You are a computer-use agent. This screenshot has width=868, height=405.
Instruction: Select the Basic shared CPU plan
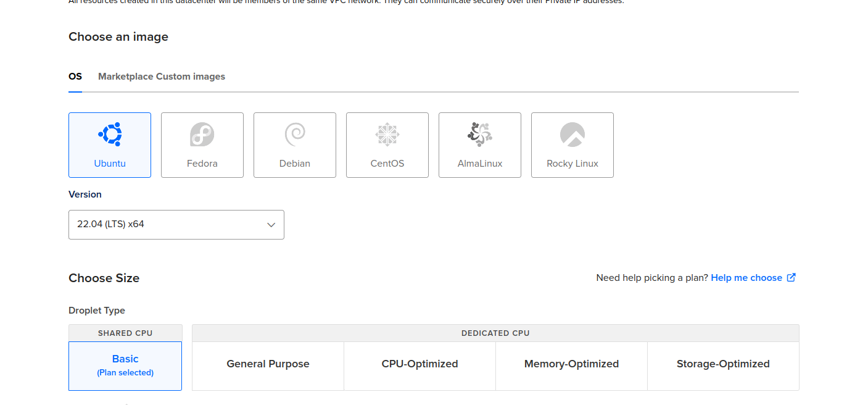click(125, 365)
